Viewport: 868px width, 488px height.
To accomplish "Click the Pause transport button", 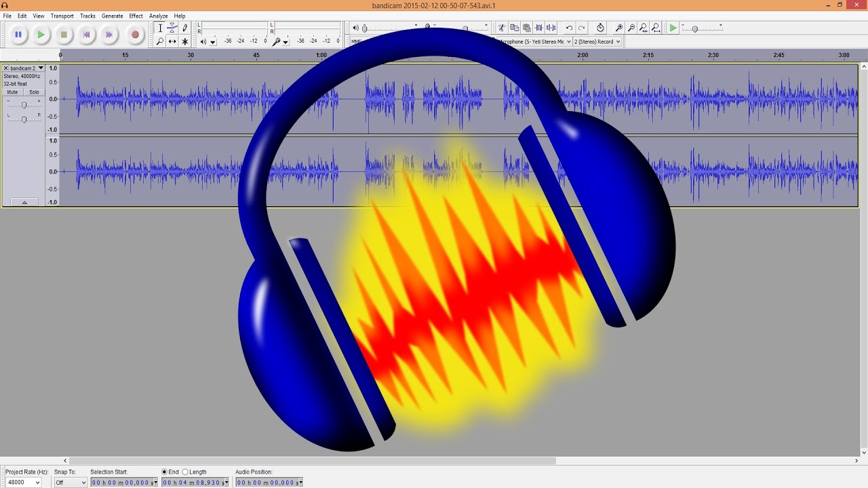I will point(18,35).
